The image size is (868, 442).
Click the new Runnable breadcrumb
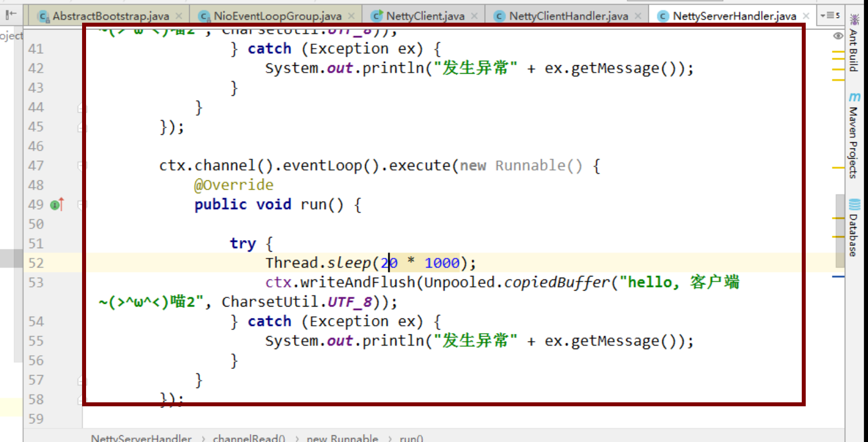(343, 438)
